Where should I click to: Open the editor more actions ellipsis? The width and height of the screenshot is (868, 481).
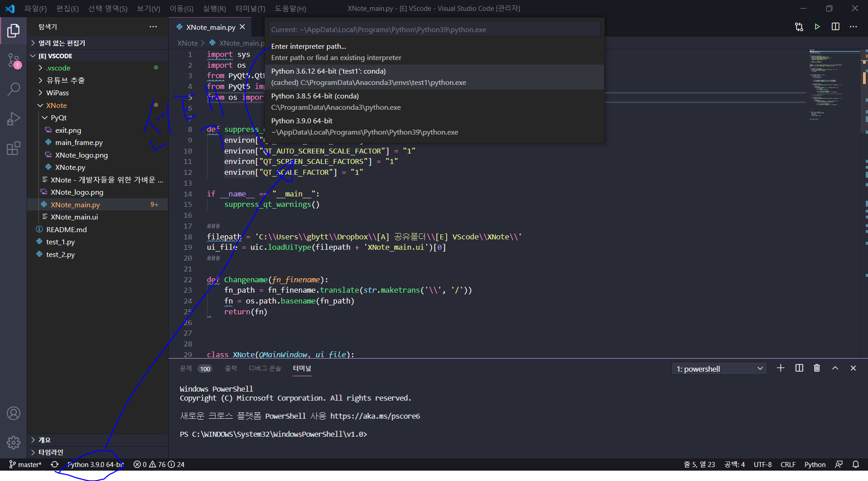tap(853, 27)
